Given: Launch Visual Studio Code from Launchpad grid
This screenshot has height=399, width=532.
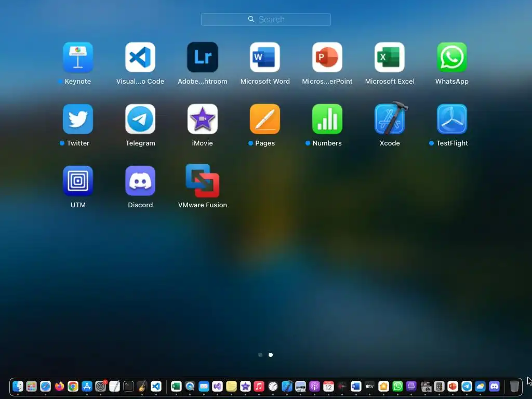Looking at the screenshot, I should point(140,57).
